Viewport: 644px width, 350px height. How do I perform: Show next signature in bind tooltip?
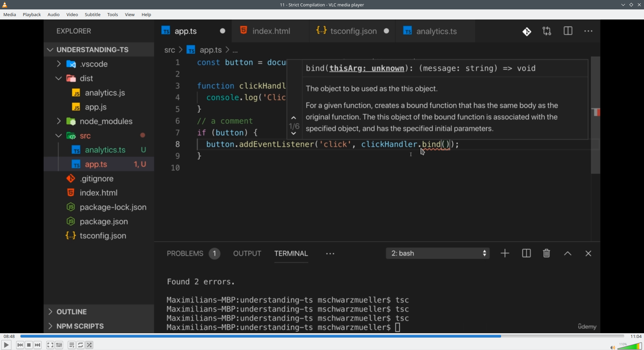click(x=294, y=134)
